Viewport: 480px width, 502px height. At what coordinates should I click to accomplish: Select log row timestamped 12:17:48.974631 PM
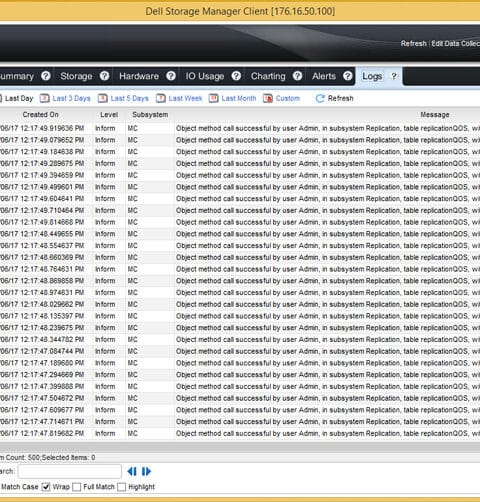pos(240,293)
